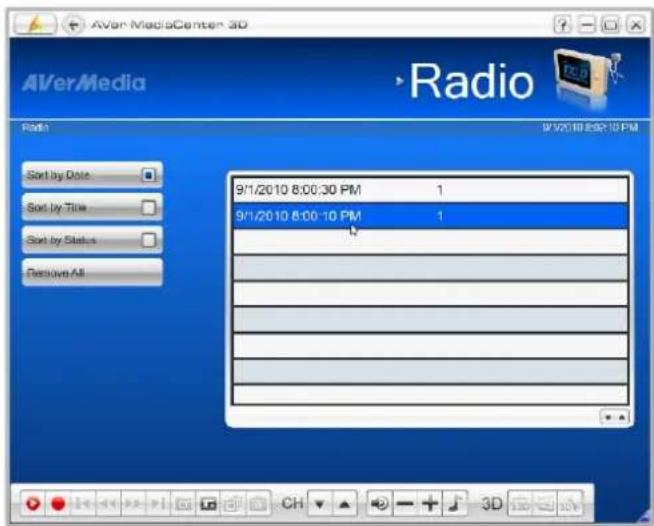Viewport: 654px width, 526px height.
Task: Click the first 3D mode icon
Action: (520, 505)
